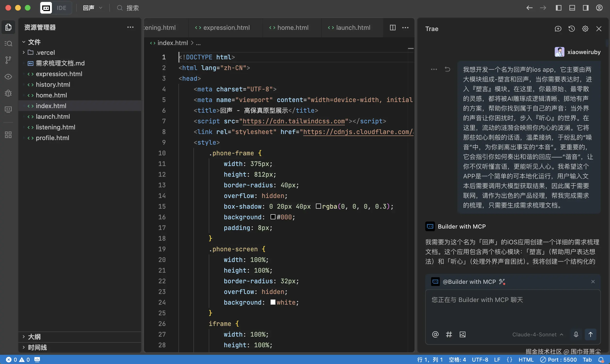The image size is (610, 364).
Task: Expand the .vercel folder
Action: pos(80,53)
